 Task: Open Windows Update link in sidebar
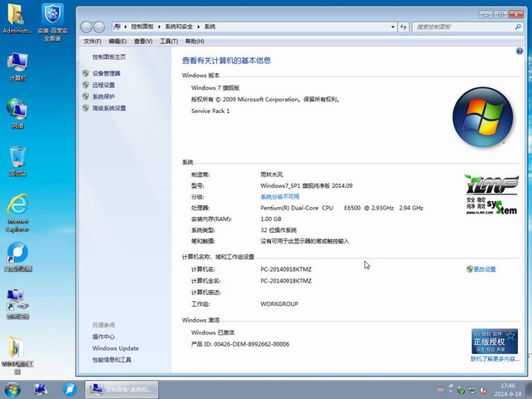[116, 348]
